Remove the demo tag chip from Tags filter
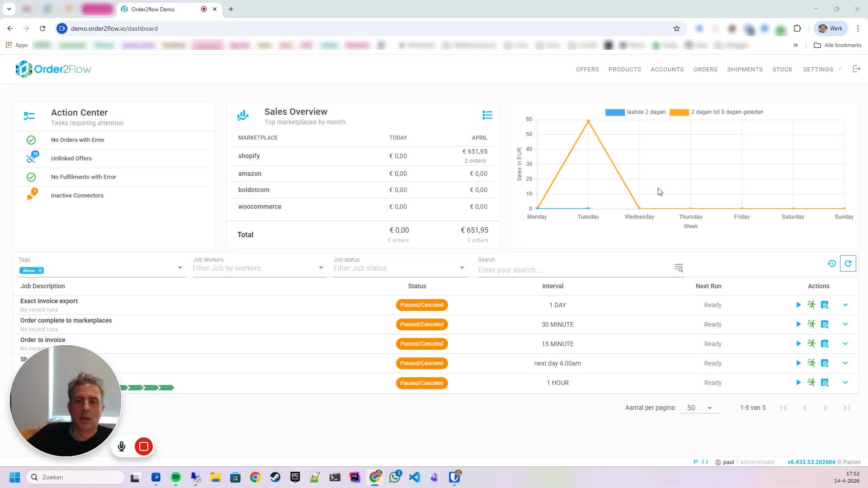 coord(40,271)
